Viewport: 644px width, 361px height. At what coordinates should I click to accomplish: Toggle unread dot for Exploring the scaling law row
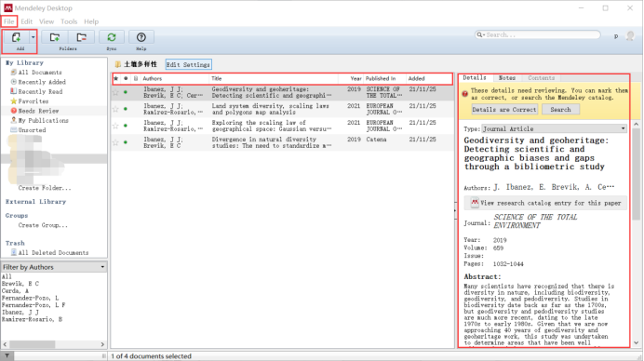126,126
